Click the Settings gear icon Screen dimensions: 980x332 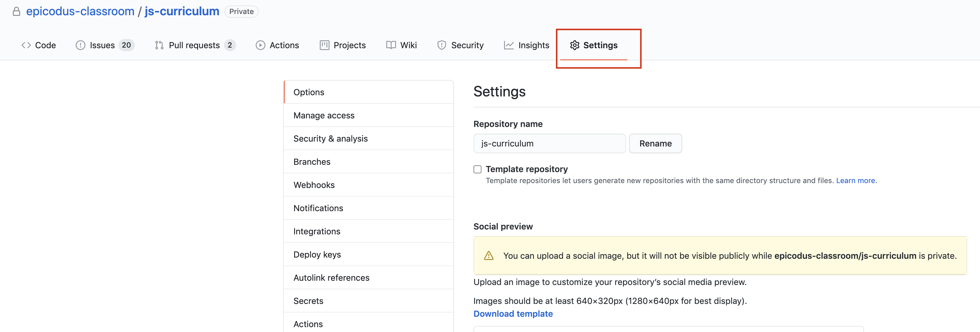[x=575, y=45]
